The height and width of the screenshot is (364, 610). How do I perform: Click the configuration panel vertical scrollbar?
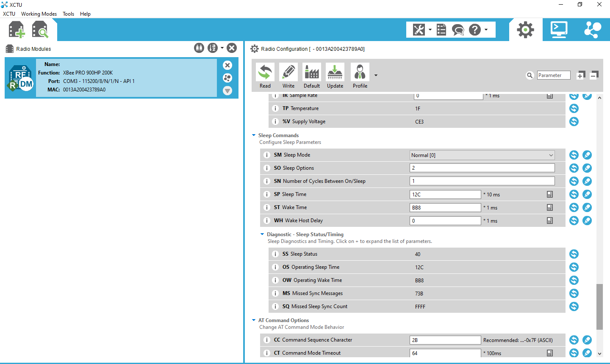click(599, 306)
